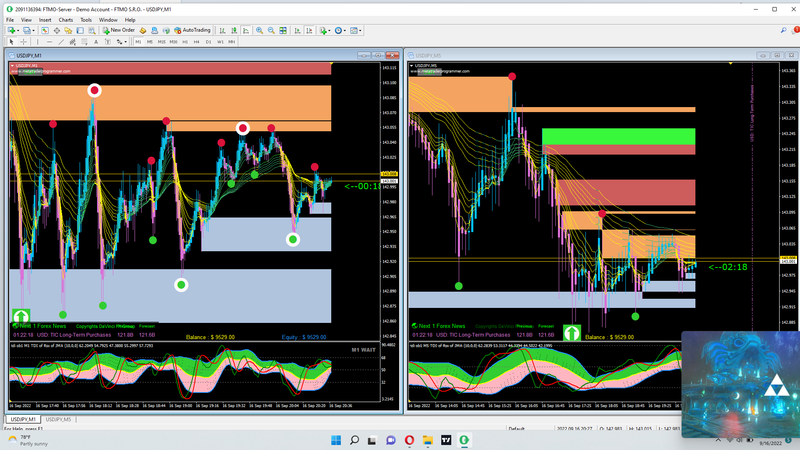
Task: Click the New Order button
Action: [x=119, y=31]
